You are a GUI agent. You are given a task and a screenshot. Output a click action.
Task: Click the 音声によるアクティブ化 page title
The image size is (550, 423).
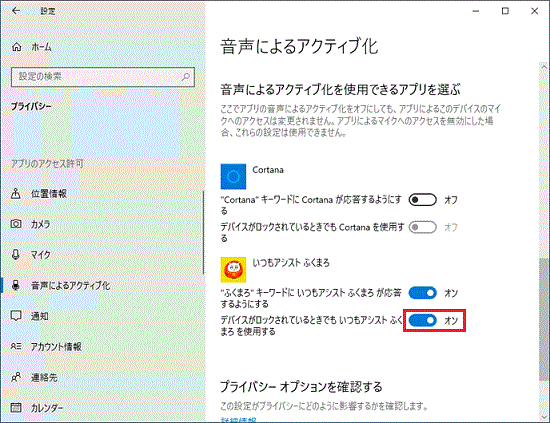pos(299,47)
